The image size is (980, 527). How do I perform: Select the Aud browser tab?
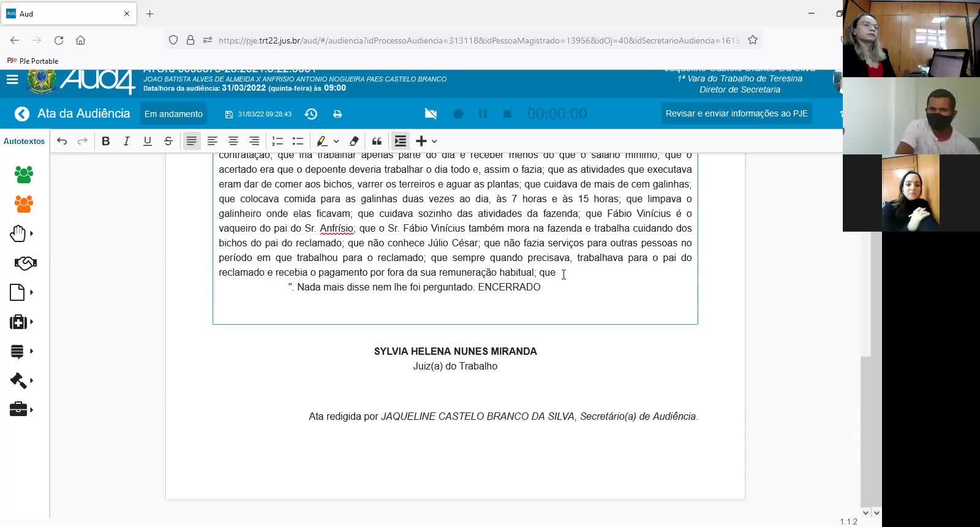(69, 13)
